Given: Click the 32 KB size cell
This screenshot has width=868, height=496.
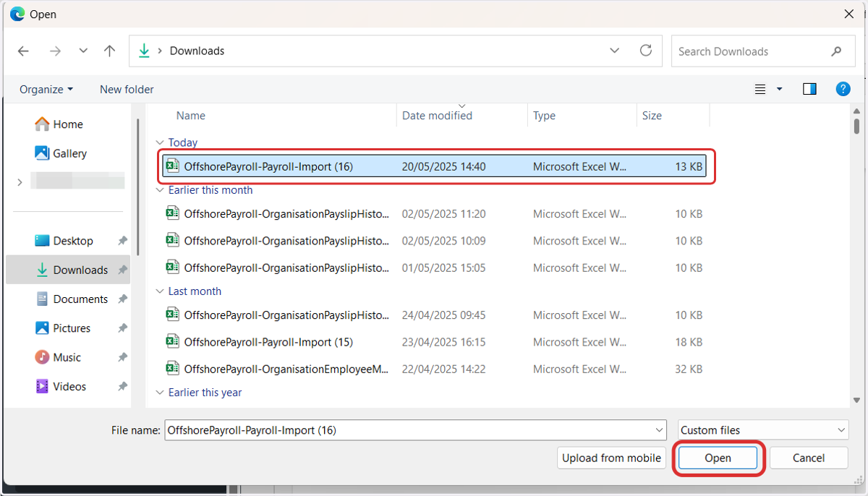Looking at the screenshot, I should [x=689, y=369].
